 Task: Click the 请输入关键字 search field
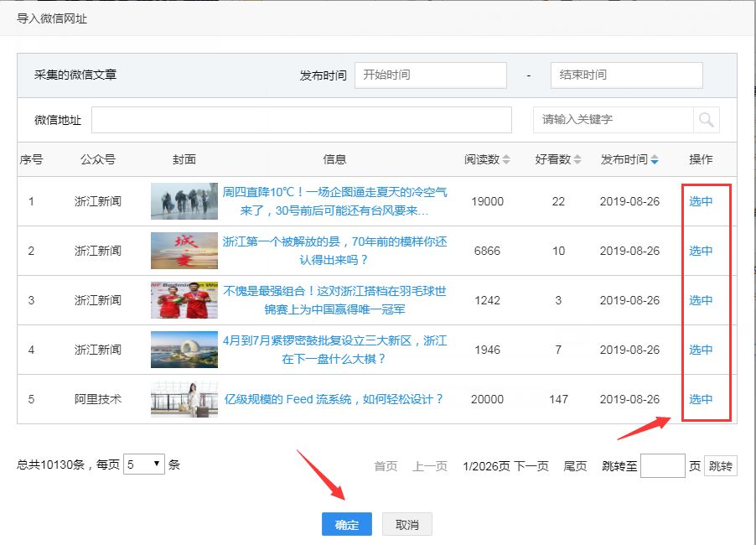pyautogui.click(x=613, y=120)
